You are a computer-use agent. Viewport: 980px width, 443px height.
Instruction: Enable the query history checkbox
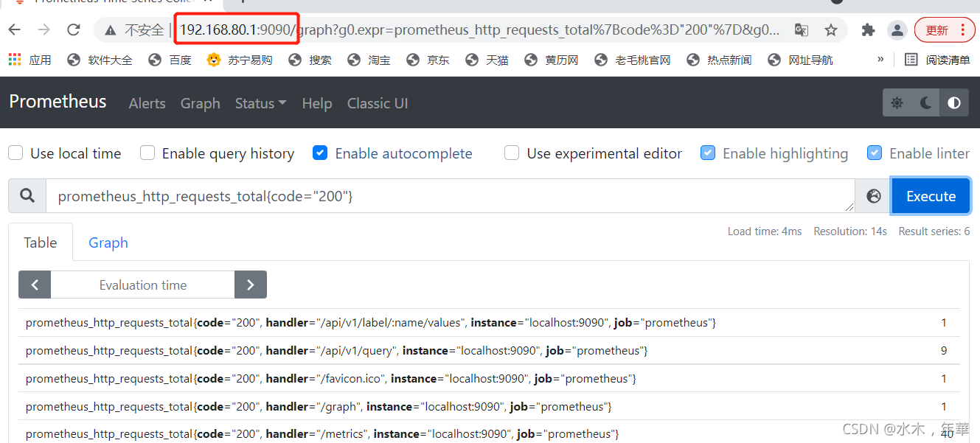pos(147,153)
